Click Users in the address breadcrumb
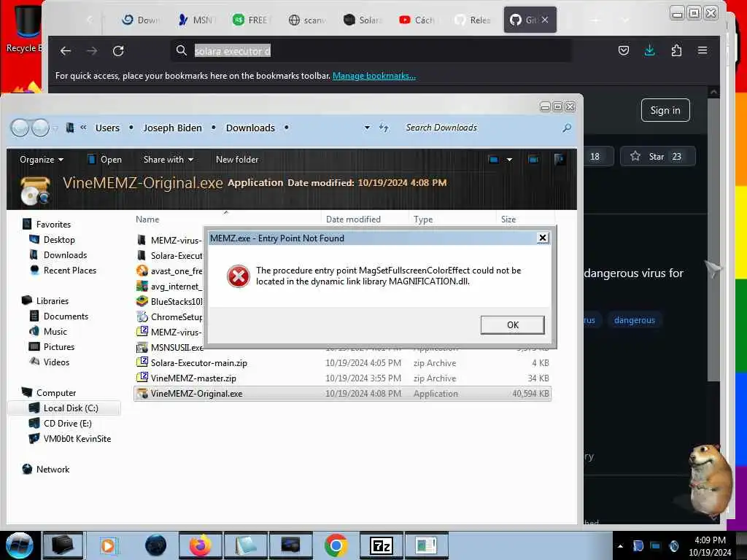This screenshot has height=560, width=747. [107, 128]
